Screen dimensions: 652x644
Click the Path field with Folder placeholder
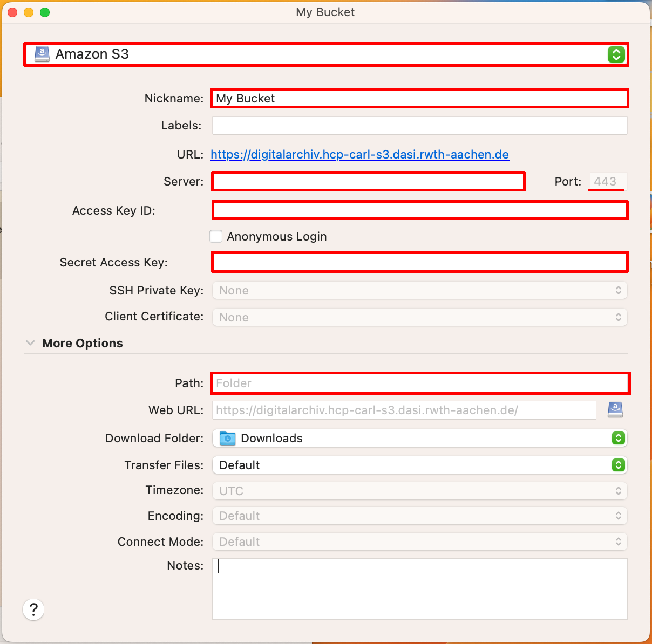(419, 383)
